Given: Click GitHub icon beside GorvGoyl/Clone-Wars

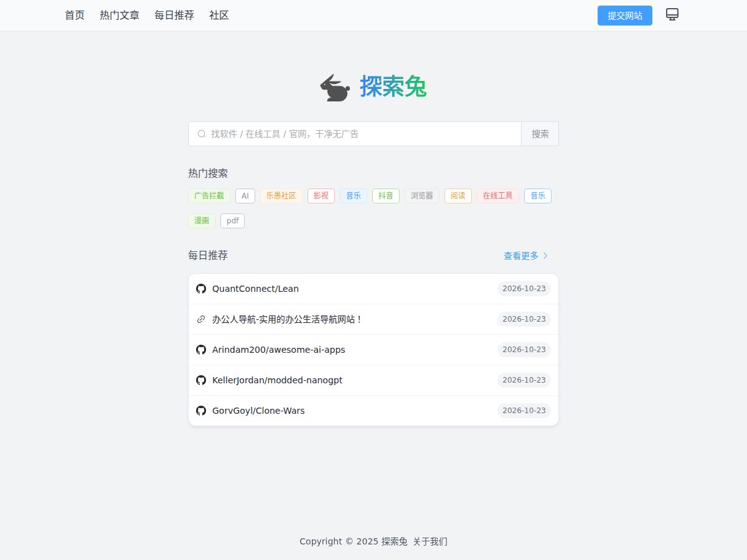Looking at the screenshot, I should pyautogui.click(x=201, y=411).
